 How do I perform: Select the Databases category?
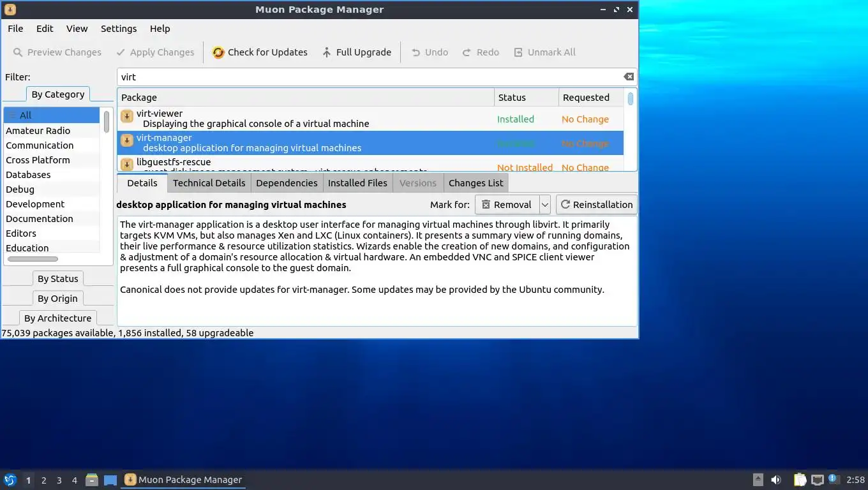click(52, 175)
